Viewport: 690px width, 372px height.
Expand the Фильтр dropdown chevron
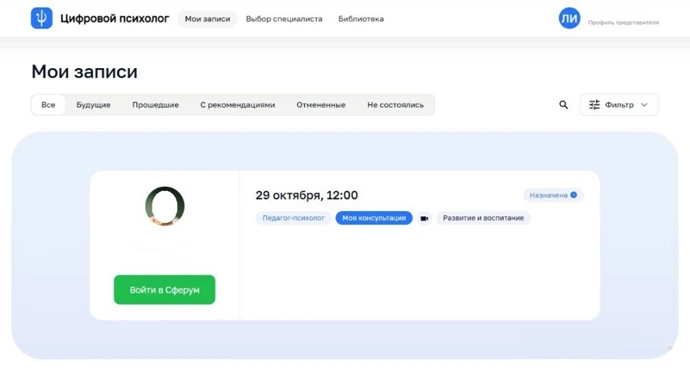point(644,105)
